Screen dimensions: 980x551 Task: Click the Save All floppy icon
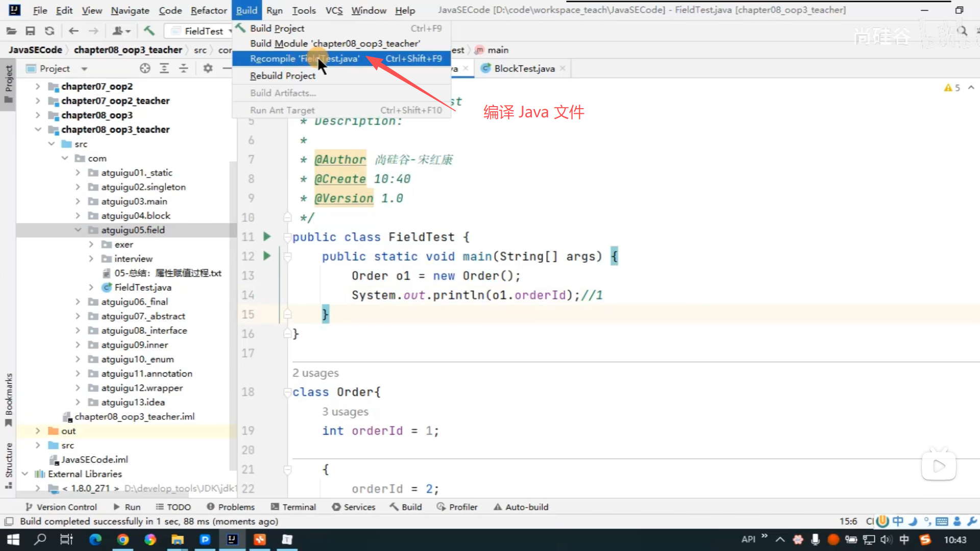[30, 31]
